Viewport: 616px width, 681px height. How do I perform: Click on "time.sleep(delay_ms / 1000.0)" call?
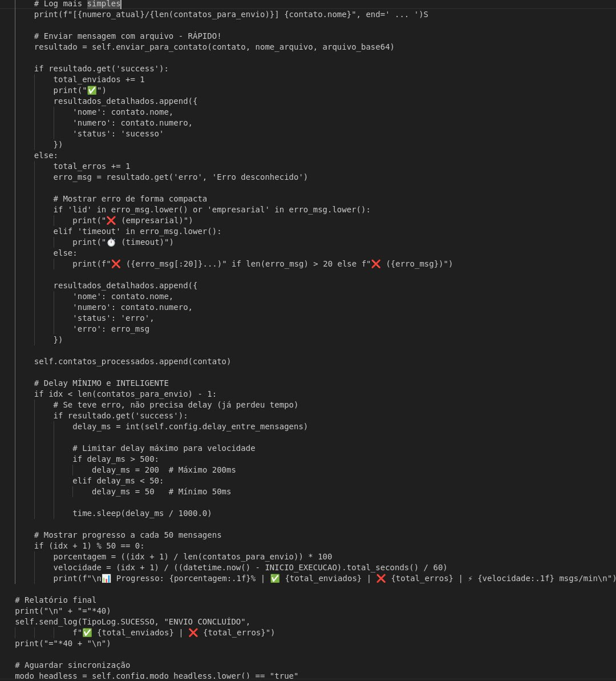(142, 513)
